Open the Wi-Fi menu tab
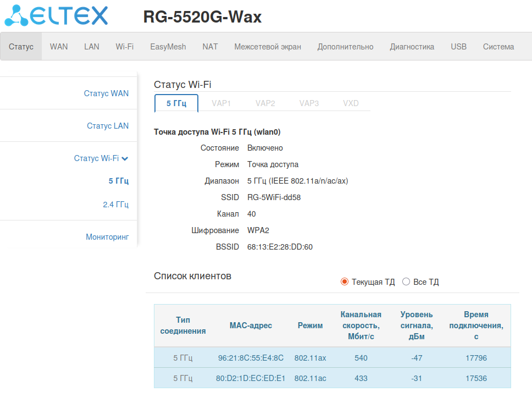 point(125,47)
